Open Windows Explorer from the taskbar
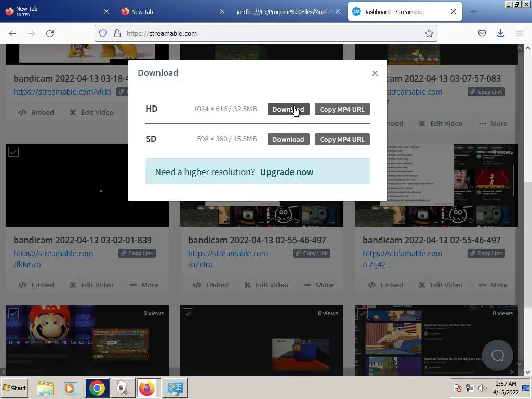532x399 pixels. click(45, 388)
